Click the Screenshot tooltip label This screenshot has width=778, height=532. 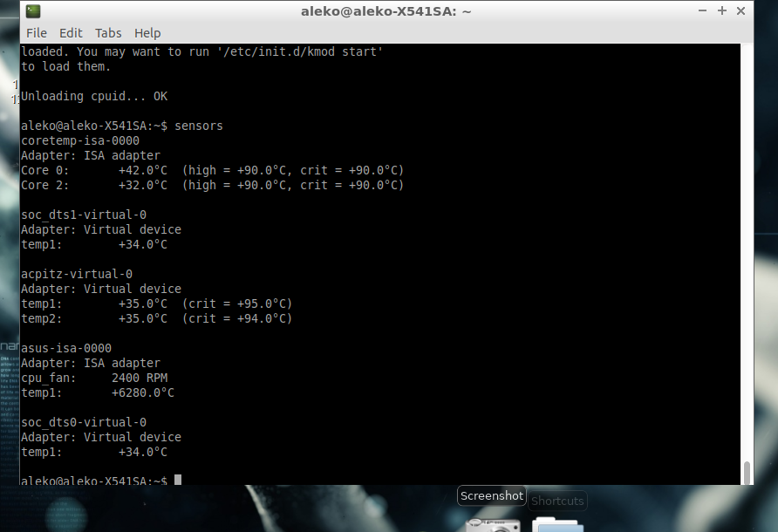click(492, 495)
